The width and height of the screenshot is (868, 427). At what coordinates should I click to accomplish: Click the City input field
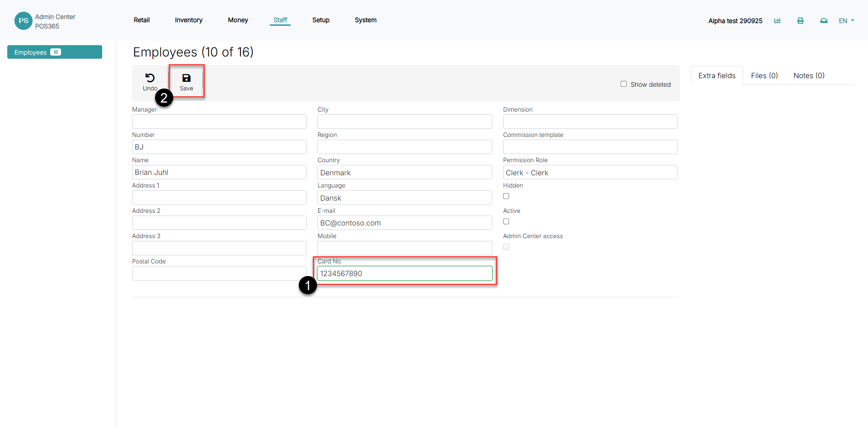point(405,122)
